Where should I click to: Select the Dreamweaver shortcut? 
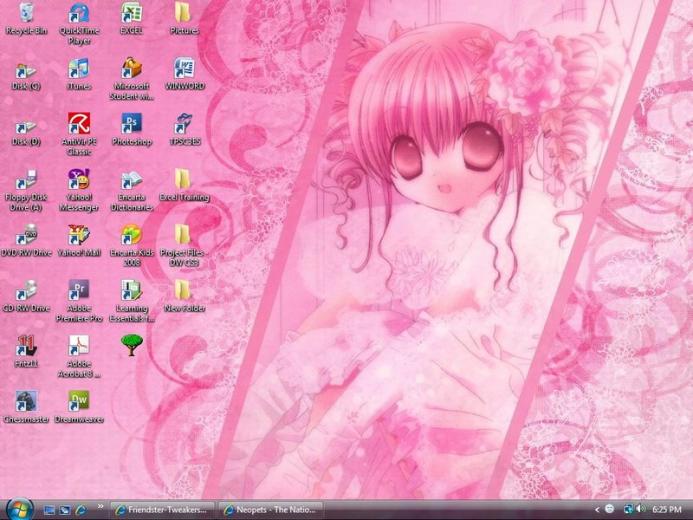tap(79, 407)
